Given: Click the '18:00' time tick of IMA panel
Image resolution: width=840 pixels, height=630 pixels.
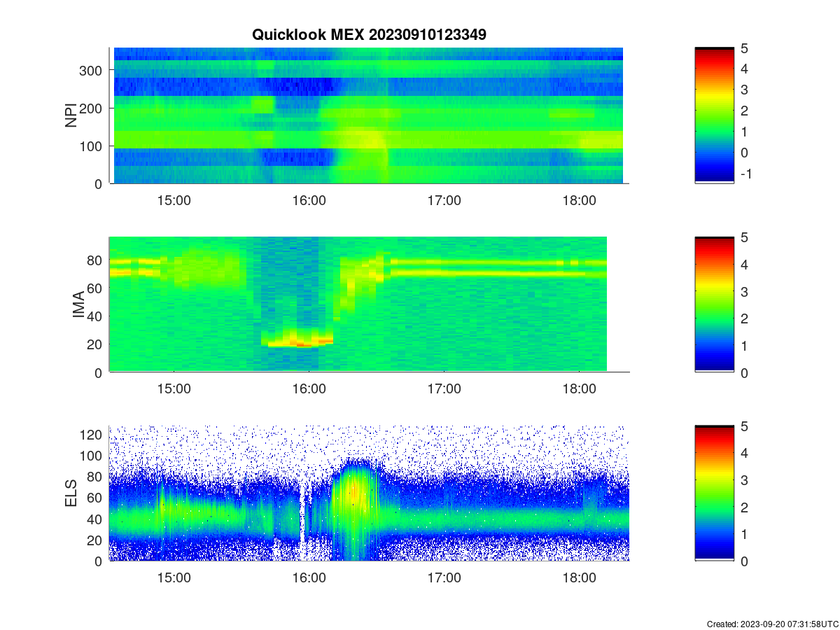Looking at the screenshot, I should 580,389.
